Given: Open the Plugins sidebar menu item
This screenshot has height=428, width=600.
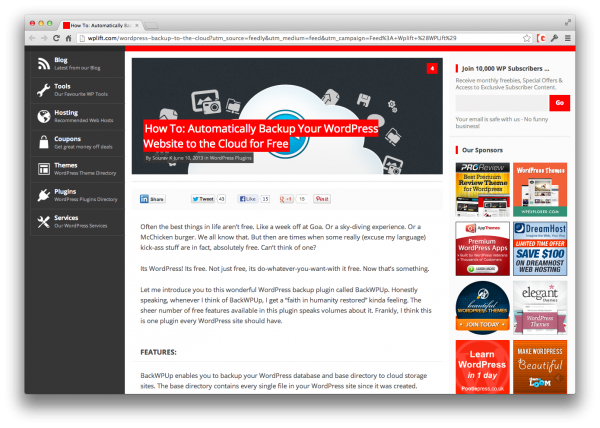Looking at the screenshot, I should pyautogui.click(x=77, y=195).
